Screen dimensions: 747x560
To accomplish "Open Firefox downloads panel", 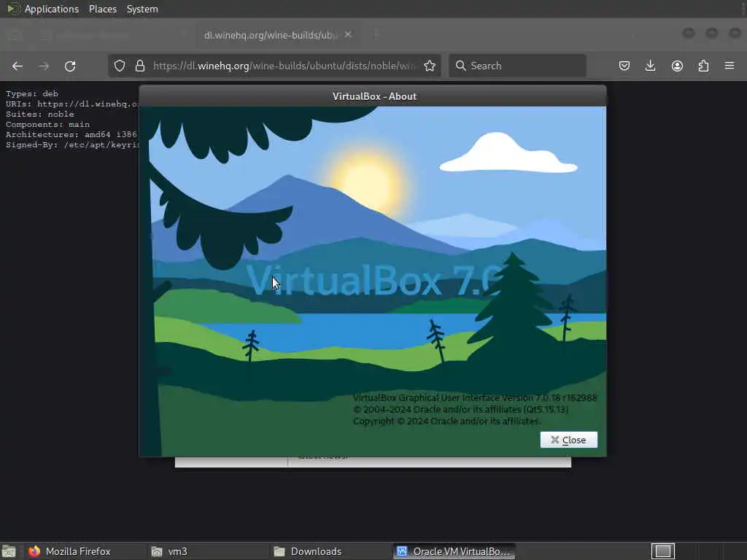I will (650, 66).
